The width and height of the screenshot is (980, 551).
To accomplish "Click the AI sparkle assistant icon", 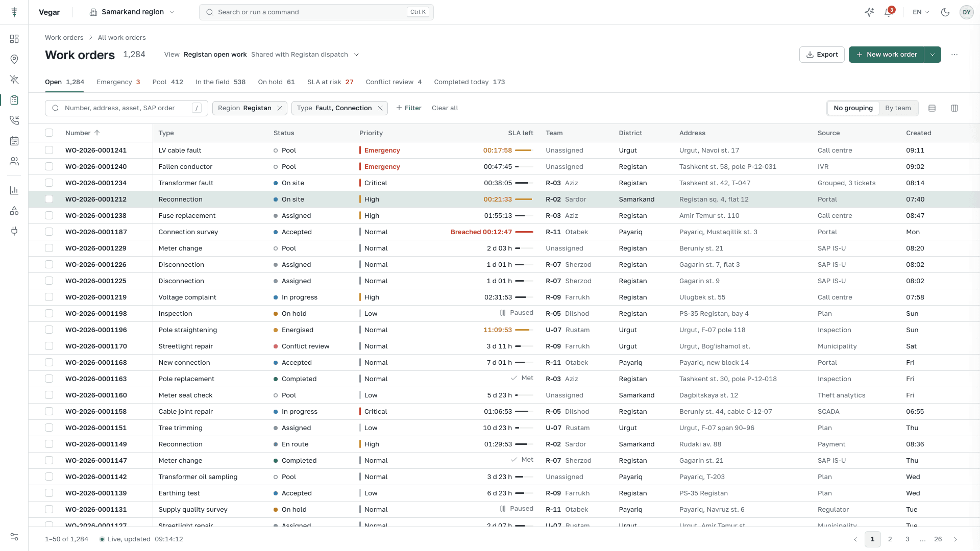I will pyautogui.click(x=869, y=12).
